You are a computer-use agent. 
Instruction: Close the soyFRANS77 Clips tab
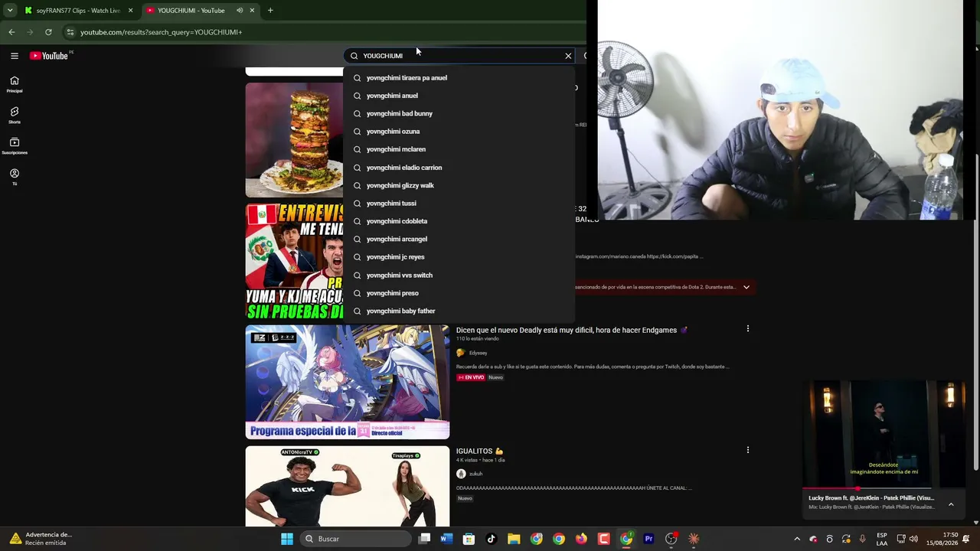[x=130, y=11]
